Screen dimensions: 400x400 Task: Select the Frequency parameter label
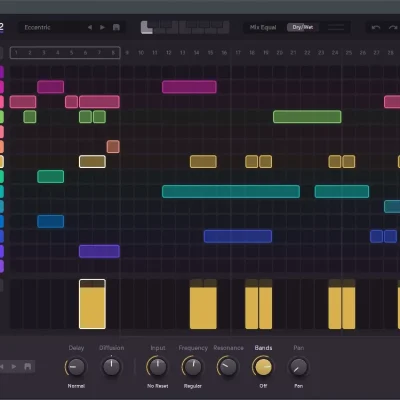[193, 348]
